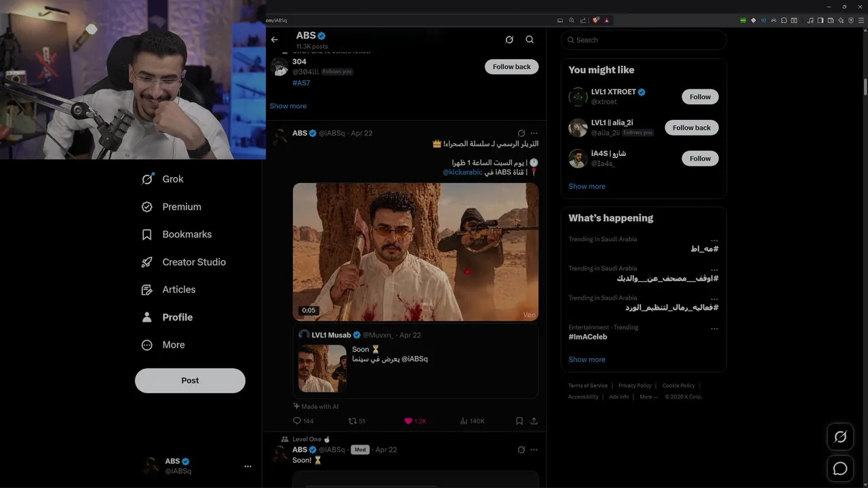Show more in You might like
This screenshot has width=868, height=488.
[587, 186]
